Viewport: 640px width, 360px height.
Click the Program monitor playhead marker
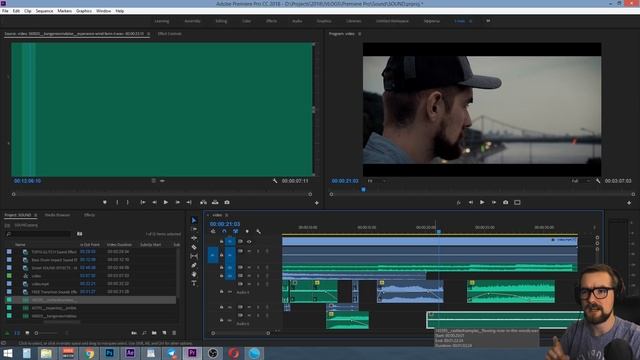[x=363, y=189]
